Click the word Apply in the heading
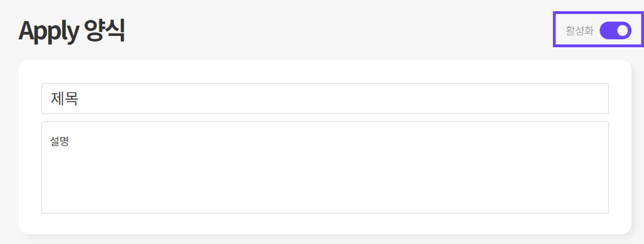Screen dimensions: 644x244 click(48, 32)
